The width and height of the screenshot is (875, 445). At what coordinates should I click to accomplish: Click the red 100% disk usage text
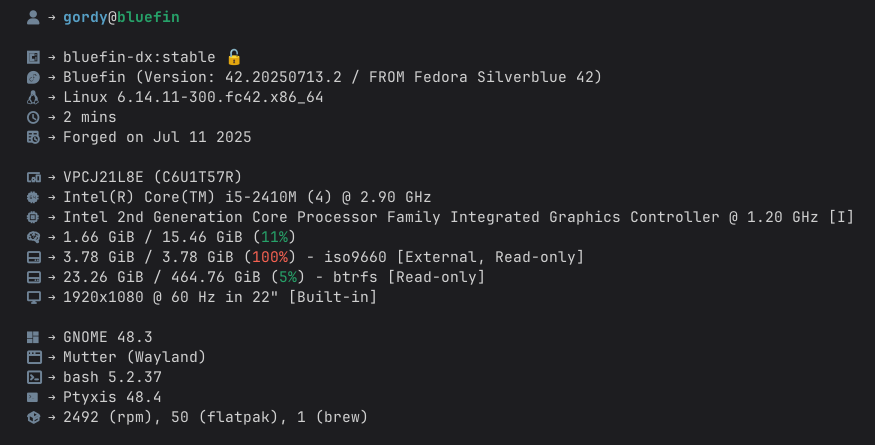tap(270, 257)
